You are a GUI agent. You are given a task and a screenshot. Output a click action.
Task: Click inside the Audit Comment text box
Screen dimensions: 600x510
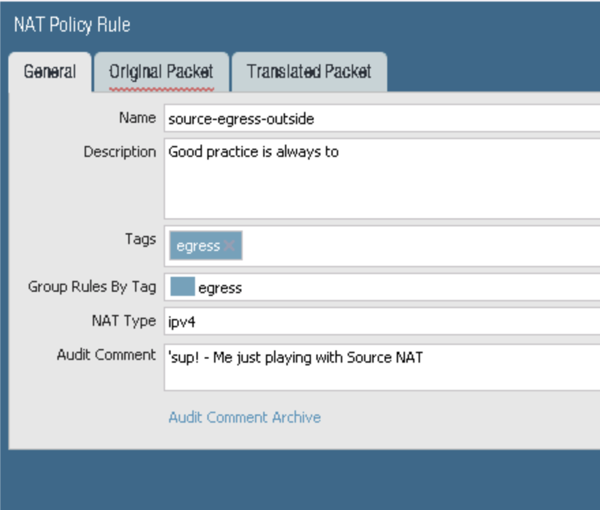(380, 368)
